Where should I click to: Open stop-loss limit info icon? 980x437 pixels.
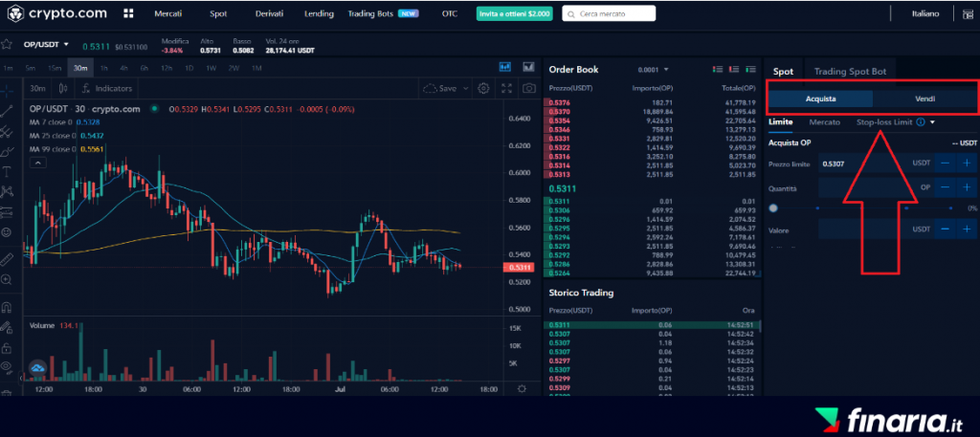[921, 122]
